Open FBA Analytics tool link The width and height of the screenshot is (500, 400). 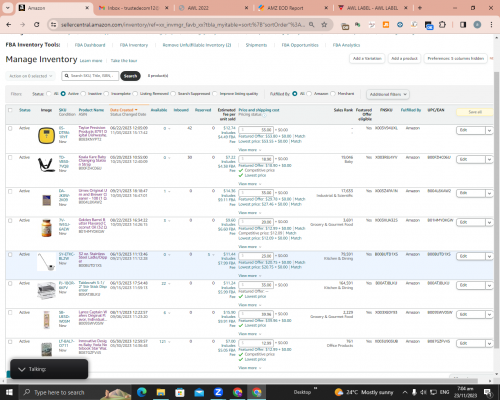point(346,45)
